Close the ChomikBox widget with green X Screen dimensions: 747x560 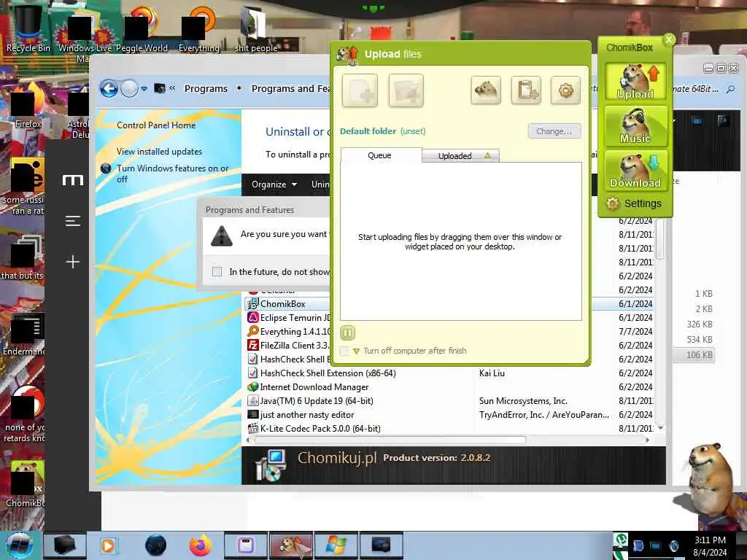[669, 39]
